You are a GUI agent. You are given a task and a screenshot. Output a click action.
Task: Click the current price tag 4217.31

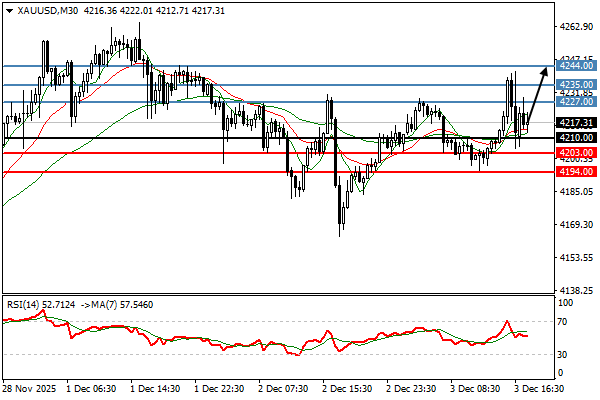[577, 123]
